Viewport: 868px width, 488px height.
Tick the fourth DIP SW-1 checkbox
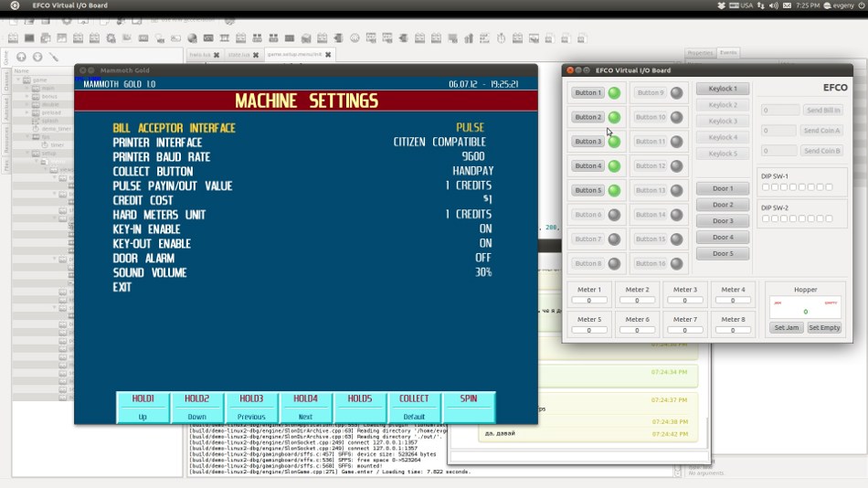click(793, 187)
